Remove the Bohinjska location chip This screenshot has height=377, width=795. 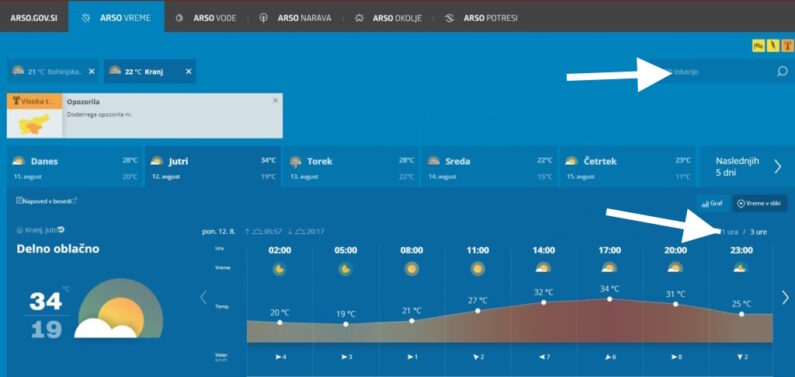[91, 71]
